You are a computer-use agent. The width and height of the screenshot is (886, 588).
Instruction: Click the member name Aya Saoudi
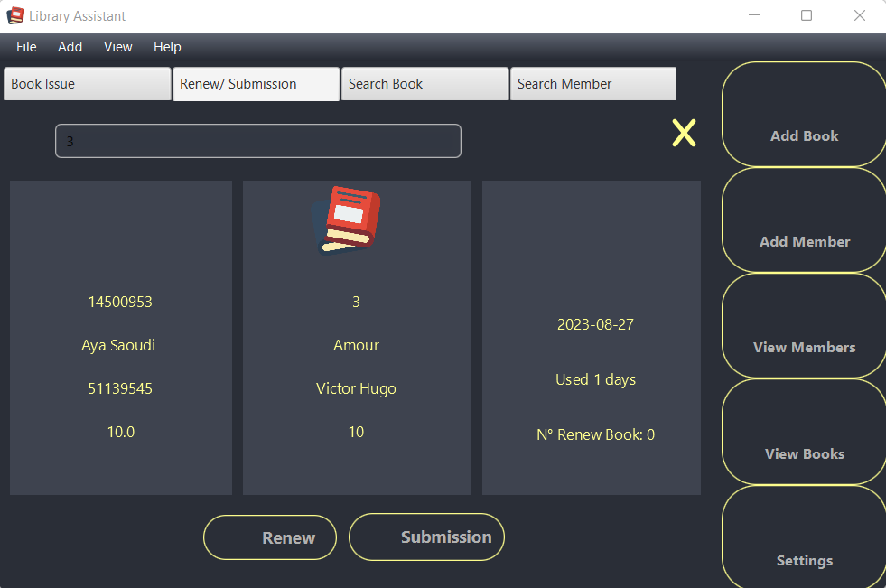pyautogui.click(x=118, y=345)
